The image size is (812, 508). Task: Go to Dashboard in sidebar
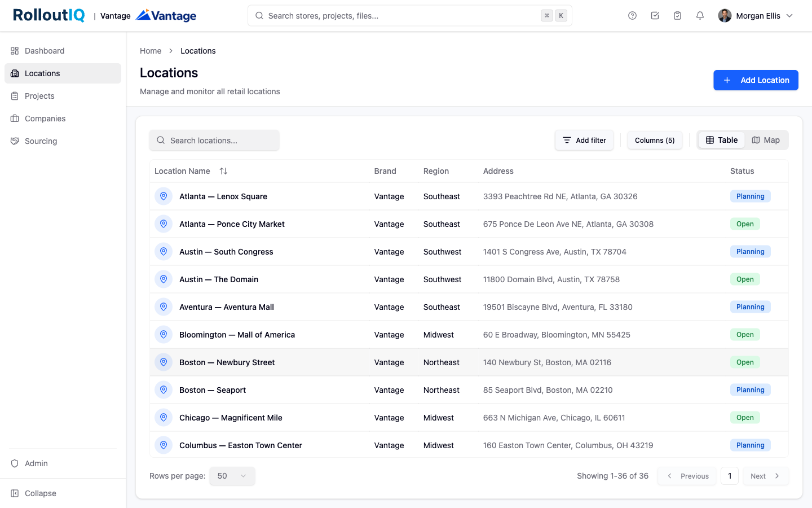coord(63,51)
